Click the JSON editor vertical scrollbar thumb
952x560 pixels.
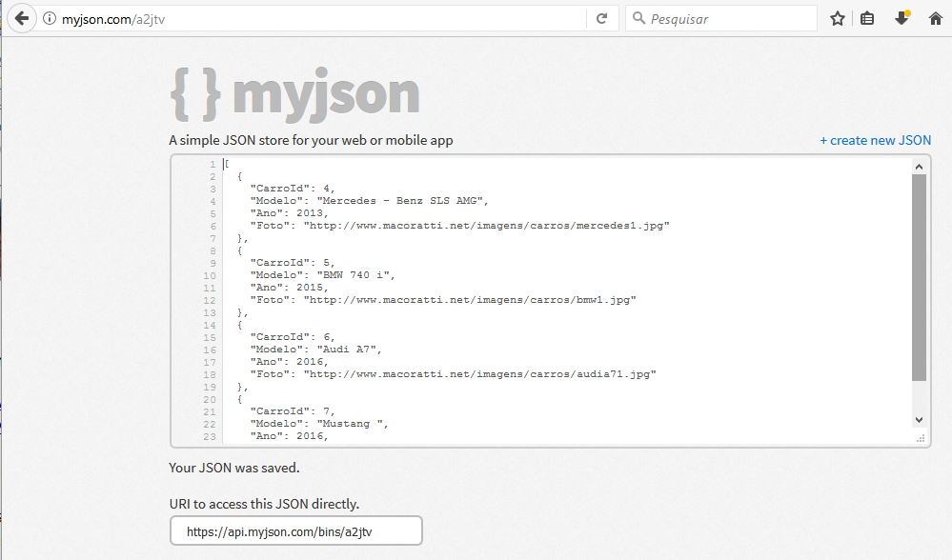click(x=919, y=278)
